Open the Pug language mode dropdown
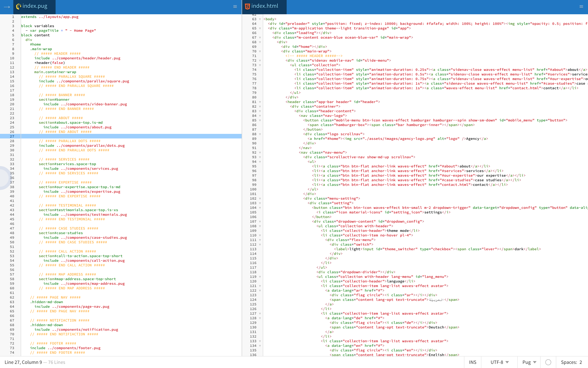588x368 pixels. (x=529, y=362)
